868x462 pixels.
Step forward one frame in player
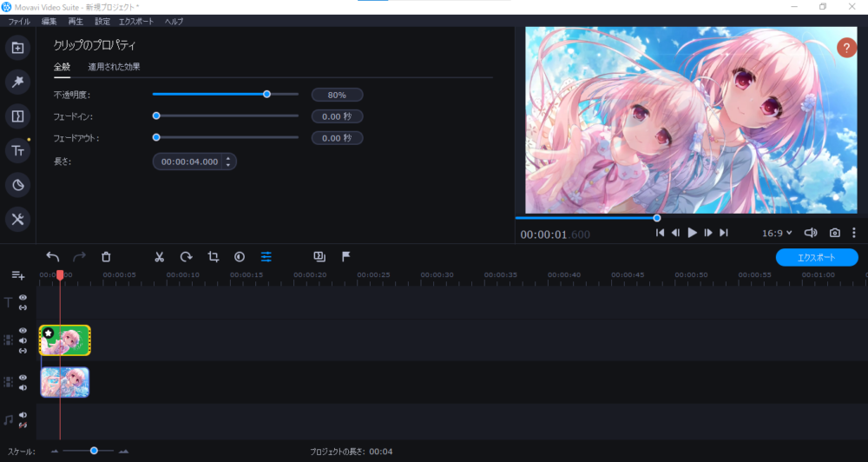tap(708, 233)
